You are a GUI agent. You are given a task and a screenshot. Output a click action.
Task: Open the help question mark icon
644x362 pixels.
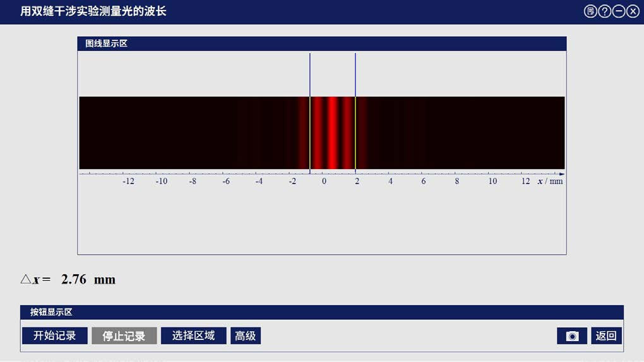point(605,11)
